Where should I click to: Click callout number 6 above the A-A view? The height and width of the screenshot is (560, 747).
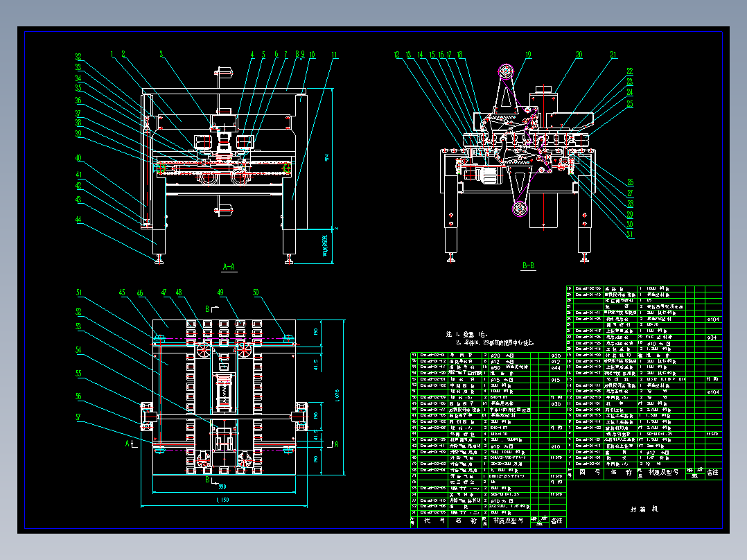[276, 54]
